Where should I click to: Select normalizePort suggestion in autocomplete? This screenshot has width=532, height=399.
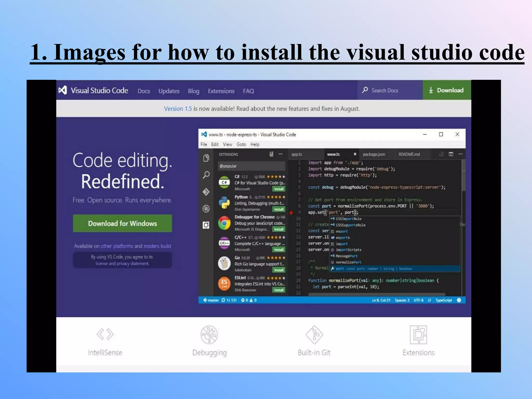pos(395,262)
